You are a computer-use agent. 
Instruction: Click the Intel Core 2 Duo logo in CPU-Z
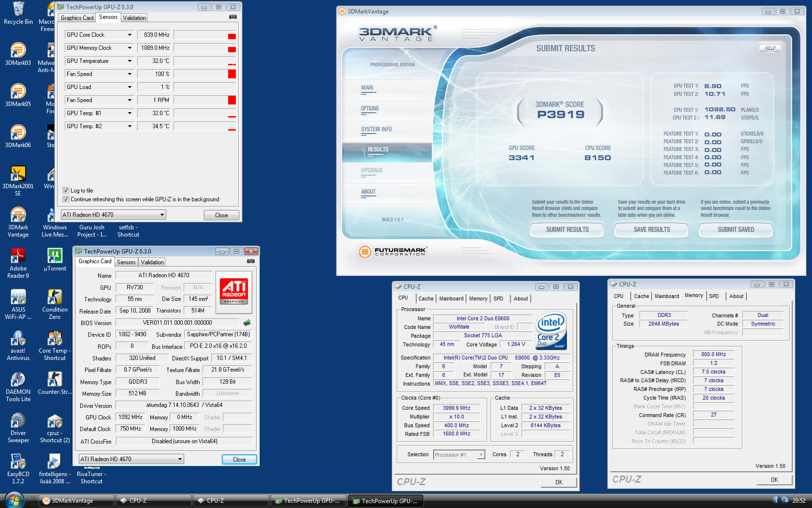551,332
